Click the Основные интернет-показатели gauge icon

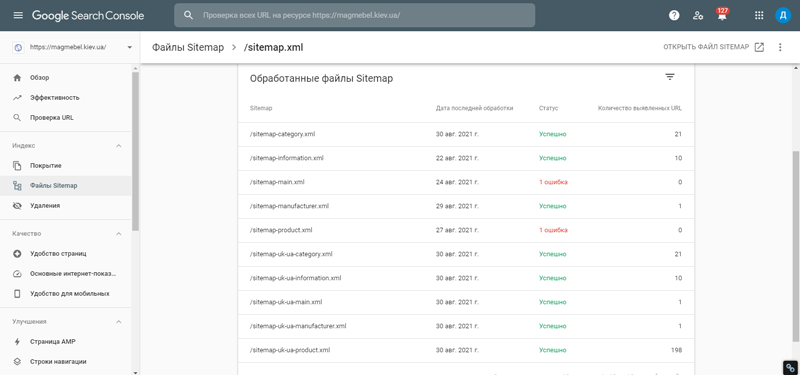point(17,273)
